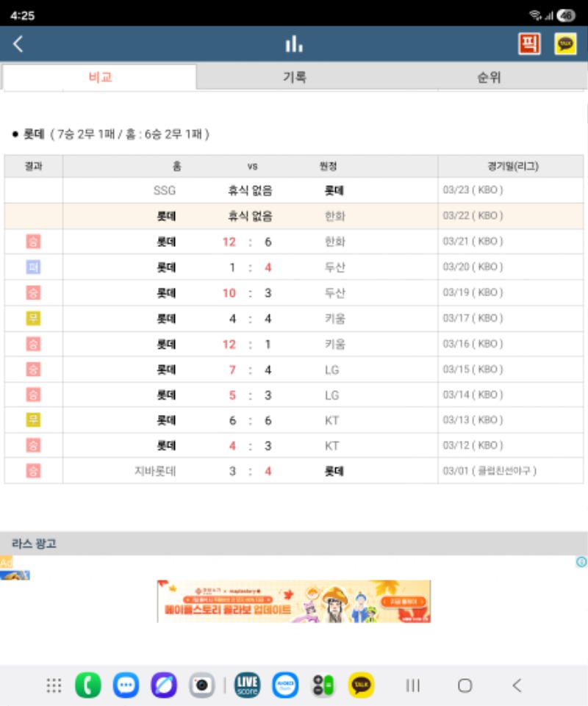Open the app drawer grid icon
This screenshot has height=706, width=588.
click(54, 685)
